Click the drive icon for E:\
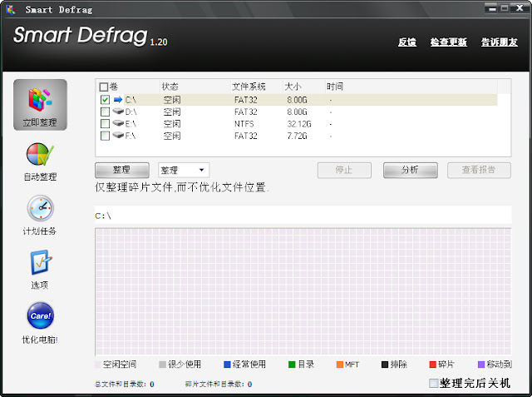The image size is (532, 397). 118,124
